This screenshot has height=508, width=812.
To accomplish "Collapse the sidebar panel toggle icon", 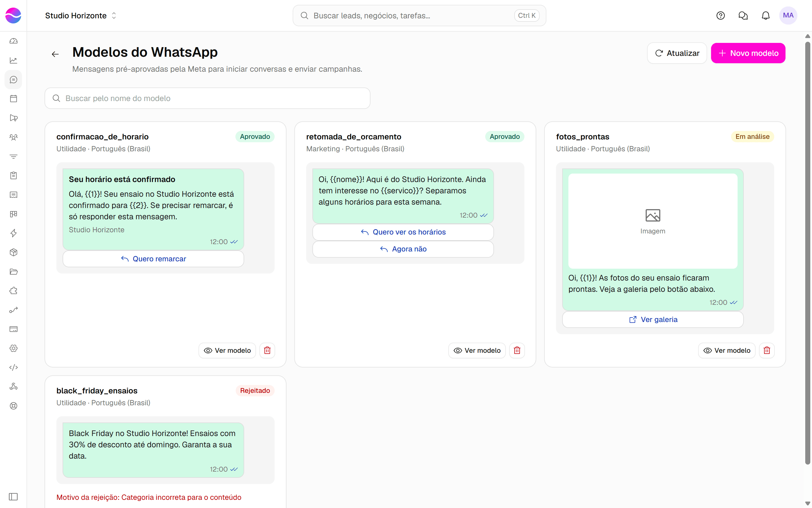I will point(14,497).
